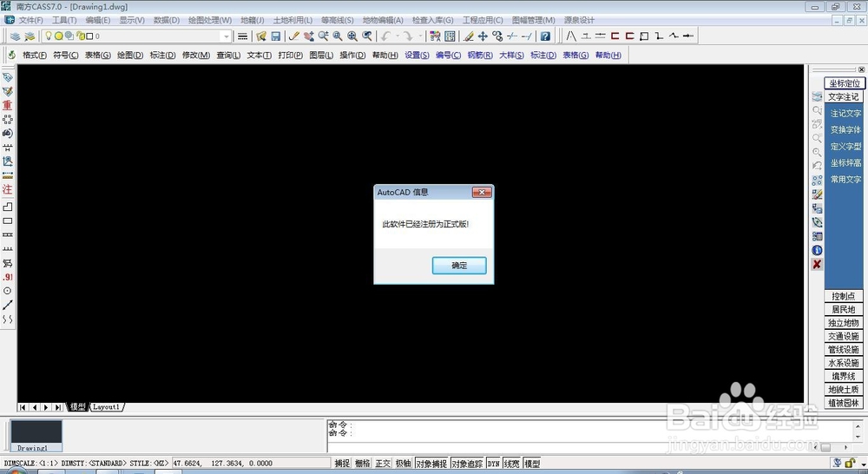
Task: Click the redraw pencil icon
Action: coord(294,36)
